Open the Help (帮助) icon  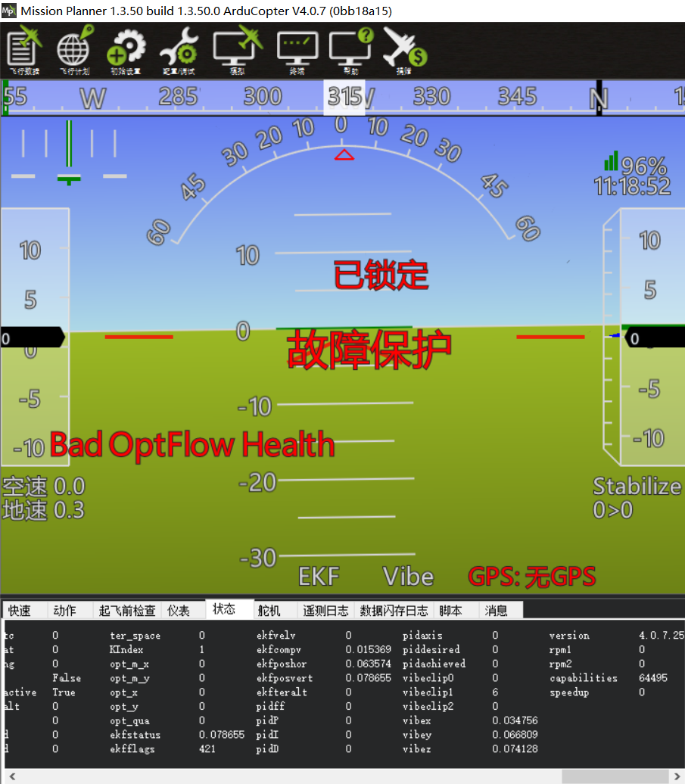point(351,50)
